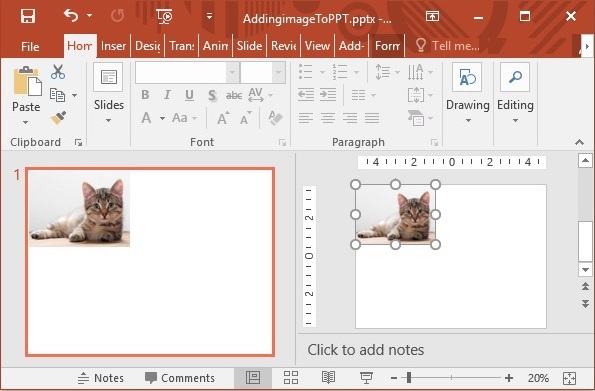595x391 pixels.
Task: Click the font size combo box
Action: coord(263,72)
